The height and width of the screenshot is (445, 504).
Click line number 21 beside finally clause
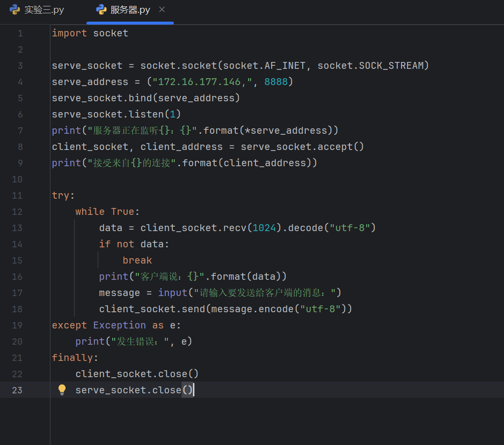[18, 358]
